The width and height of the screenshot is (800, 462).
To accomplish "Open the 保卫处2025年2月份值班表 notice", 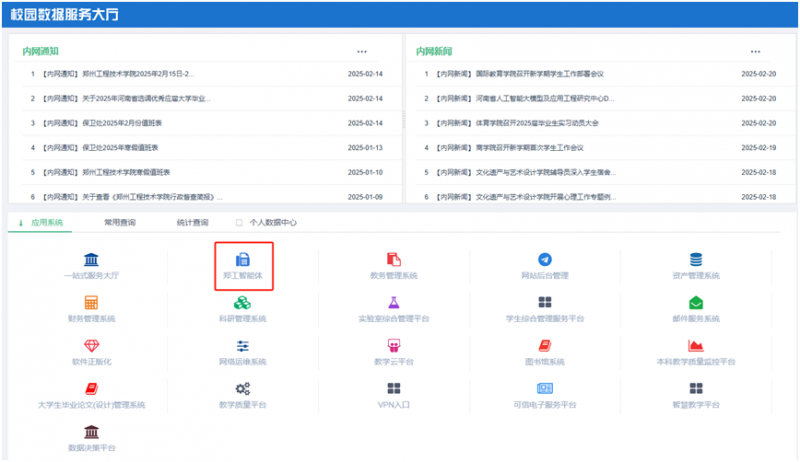I will tap(118, 123).
